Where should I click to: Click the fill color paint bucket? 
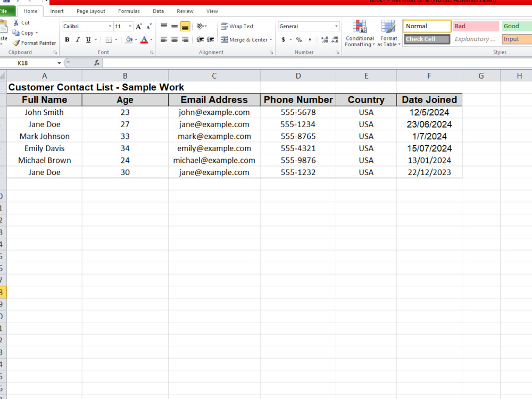click(129, 40)
